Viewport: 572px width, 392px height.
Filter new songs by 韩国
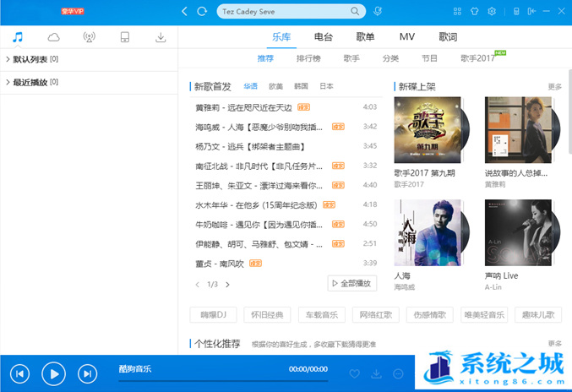(301, 86)
